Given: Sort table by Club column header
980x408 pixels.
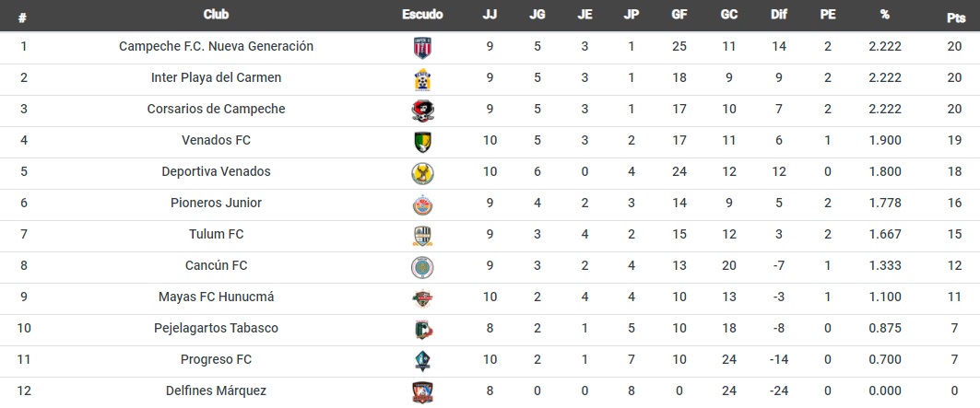Looking at the screenshot, I should point(216,15).
